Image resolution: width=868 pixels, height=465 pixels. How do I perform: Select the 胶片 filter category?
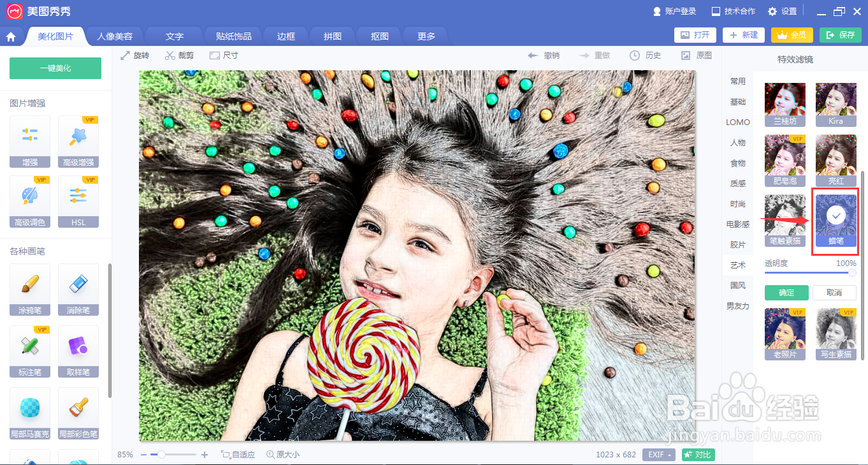[x=738, y=245]
